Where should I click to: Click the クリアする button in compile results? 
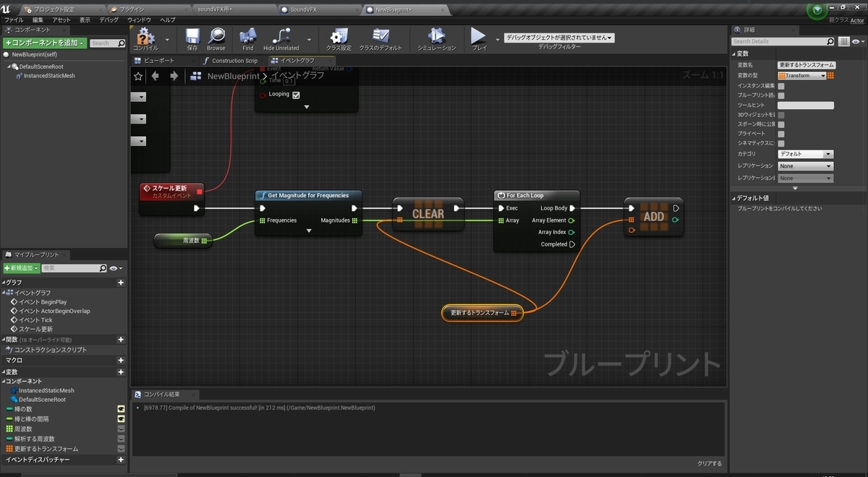(x=710, y=463)
